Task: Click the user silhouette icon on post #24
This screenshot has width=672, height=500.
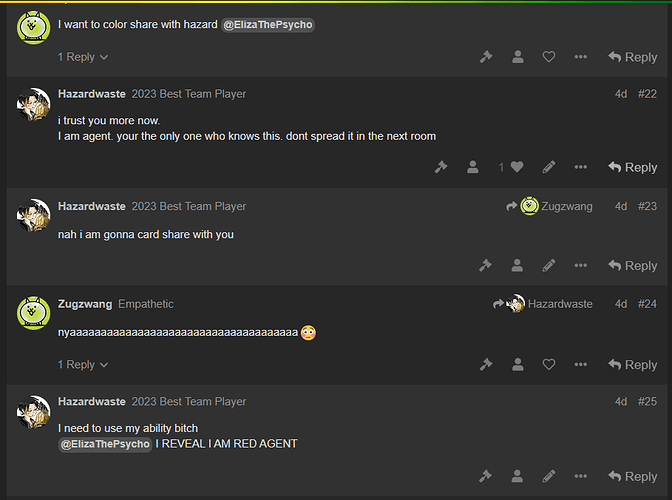Action: (517, 364)
